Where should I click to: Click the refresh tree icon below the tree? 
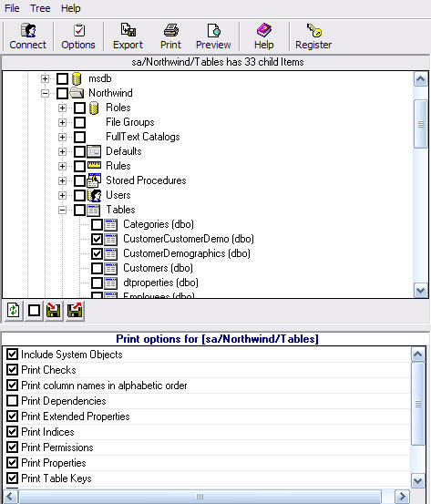click(x=13, y=311)
